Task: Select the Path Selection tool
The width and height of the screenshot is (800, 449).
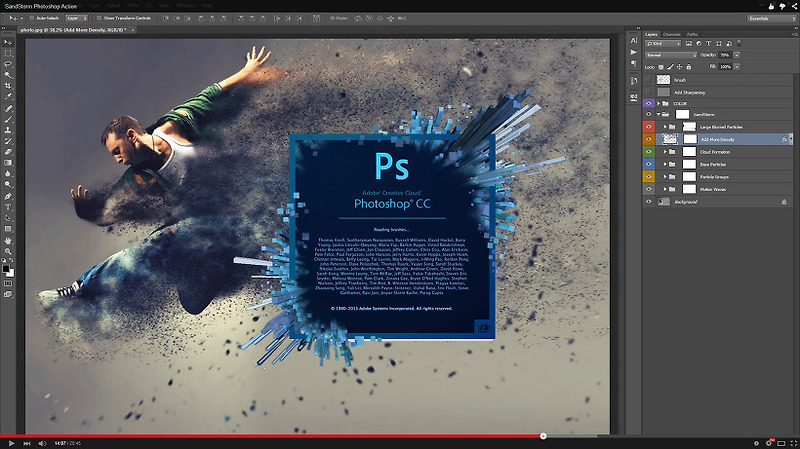Action: [x=8, y=218]
